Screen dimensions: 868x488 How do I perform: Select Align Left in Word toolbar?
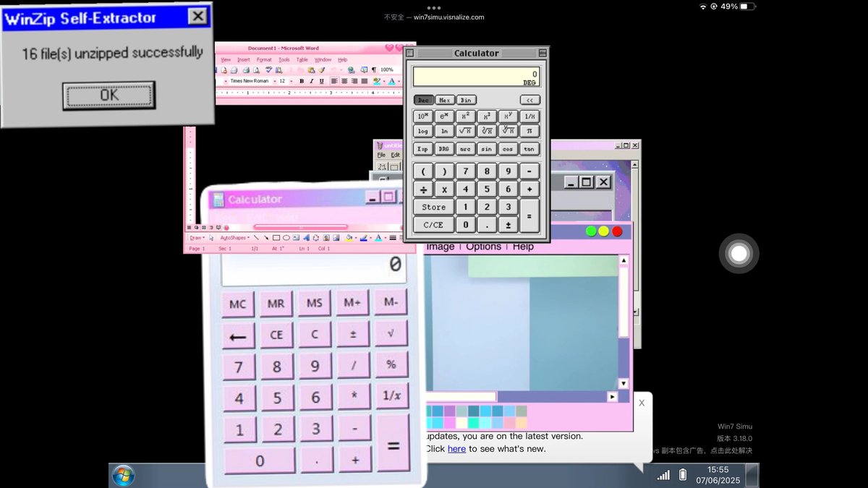tap(334, 81)
